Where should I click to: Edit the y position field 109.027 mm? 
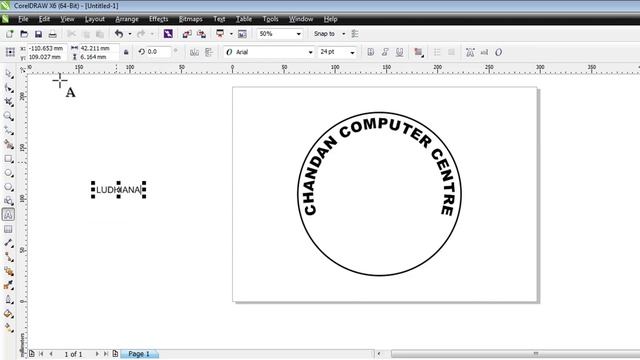pyautogui.click(x=46, y=57)
